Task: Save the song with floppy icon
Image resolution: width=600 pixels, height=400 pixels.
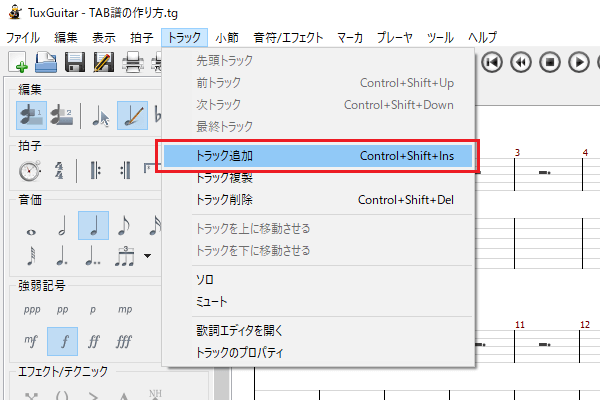Action: click(x=75, y=62)
